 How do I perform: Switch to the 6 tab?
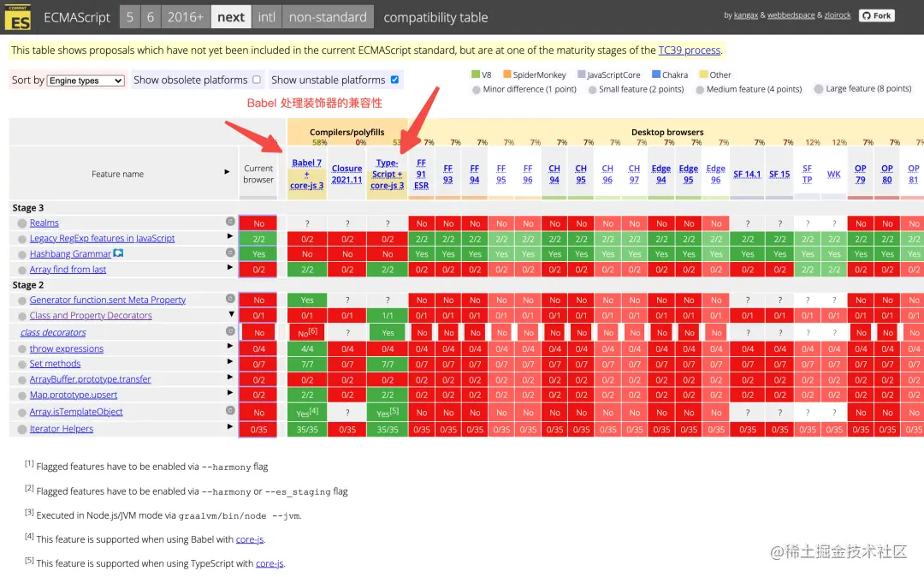151,17
